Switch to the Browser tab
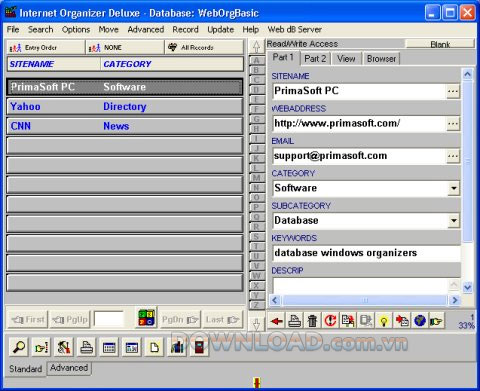 [x=381, y=59]
